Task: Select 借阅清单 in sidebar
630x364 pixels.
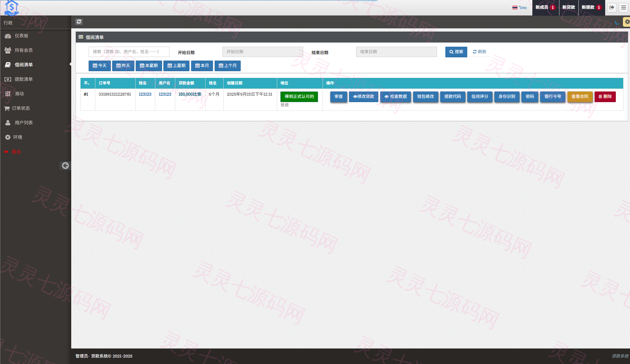Action: [35, 65]
